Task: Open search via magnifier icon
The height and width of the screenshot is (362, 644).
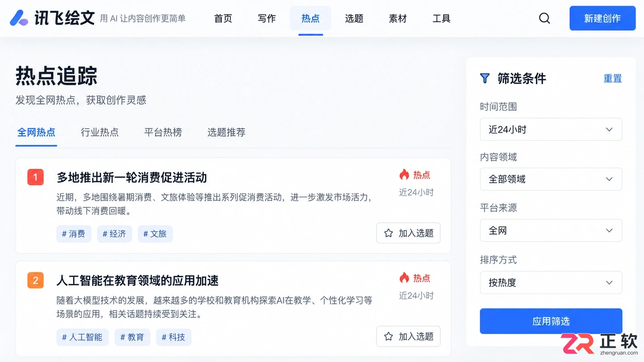Action: click(544, 18)
